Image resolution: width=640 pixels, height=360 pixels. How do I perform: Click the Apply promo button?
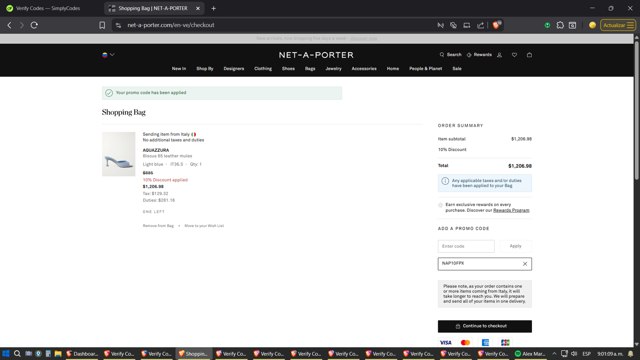(515, 246)
